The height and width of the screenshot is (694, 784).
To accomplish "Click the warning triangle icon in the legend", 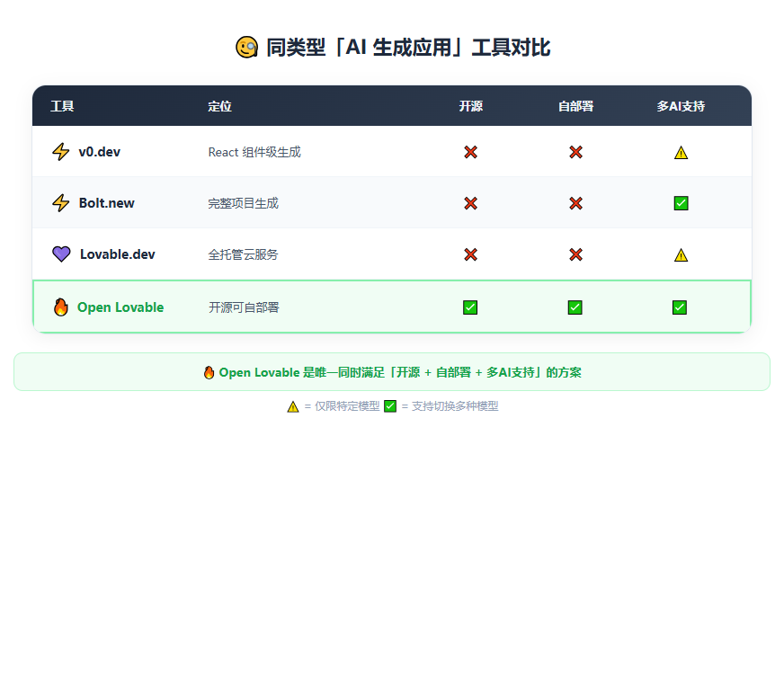I will (293, 406).
